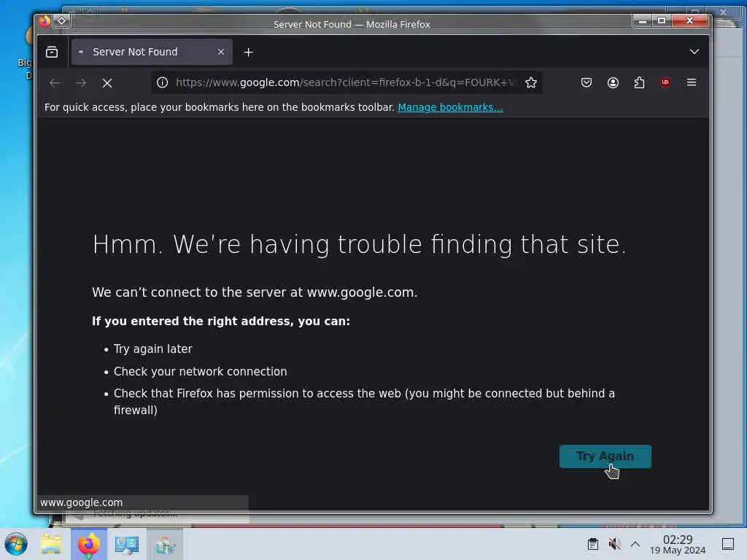Open the Manage bookmarks link
747x560 pixels.
tap(450, 107)
